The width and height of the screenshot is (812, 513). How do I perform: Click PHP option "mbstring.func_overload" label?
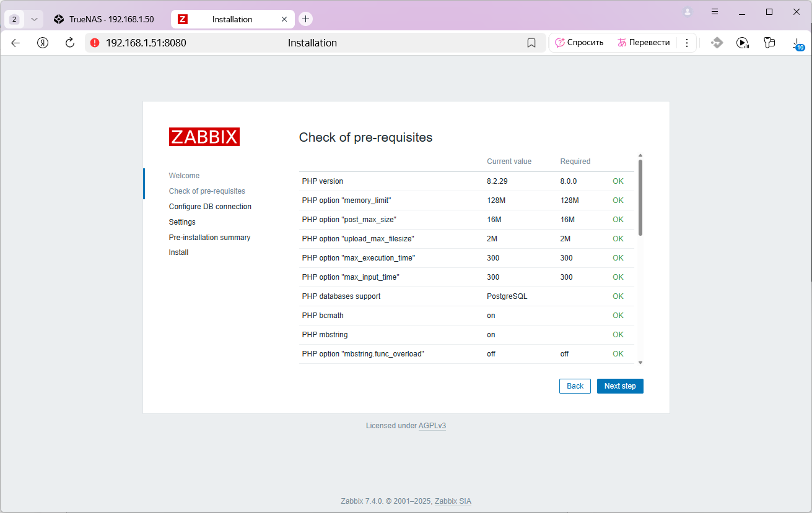click(x=363, y=354)
